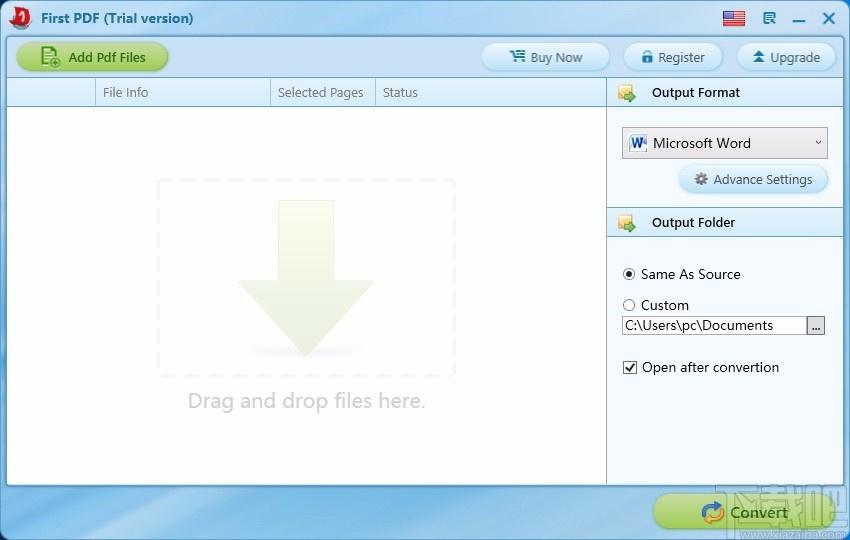Click the Microsoft Word format icon
850x540 pixels.
pos(638,143)
